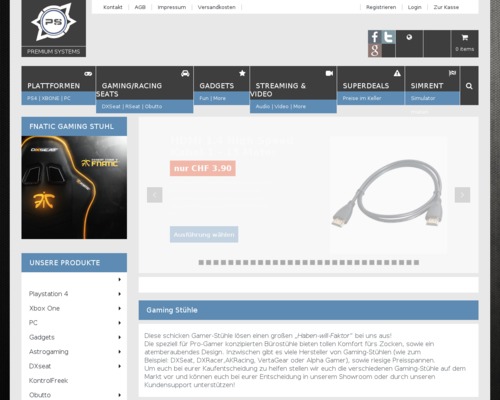Expand the Astrogaming category arrow
Screen dimensions: 500x400
[119, 351]
